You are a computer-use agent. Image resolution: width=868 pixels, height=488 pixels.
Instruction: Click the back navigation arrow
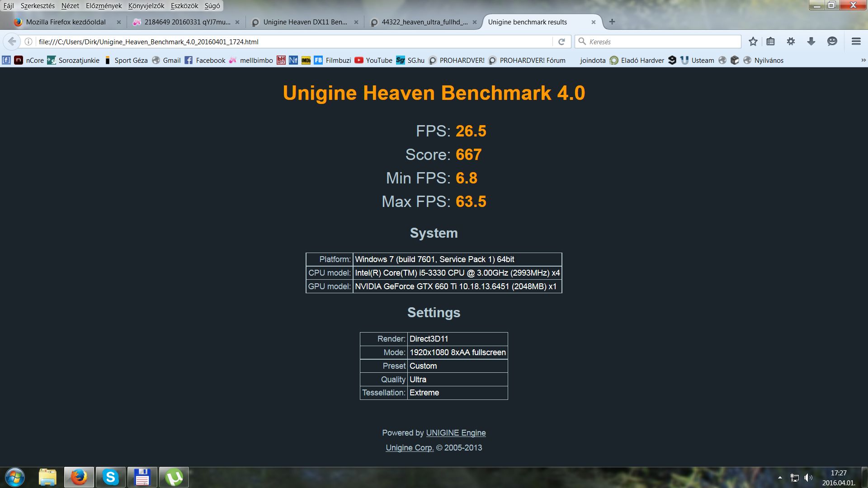click(12, 42)
